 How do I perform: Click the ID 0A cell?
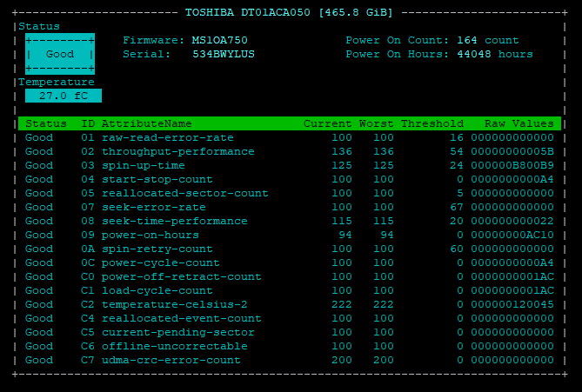tap(88, 249)
